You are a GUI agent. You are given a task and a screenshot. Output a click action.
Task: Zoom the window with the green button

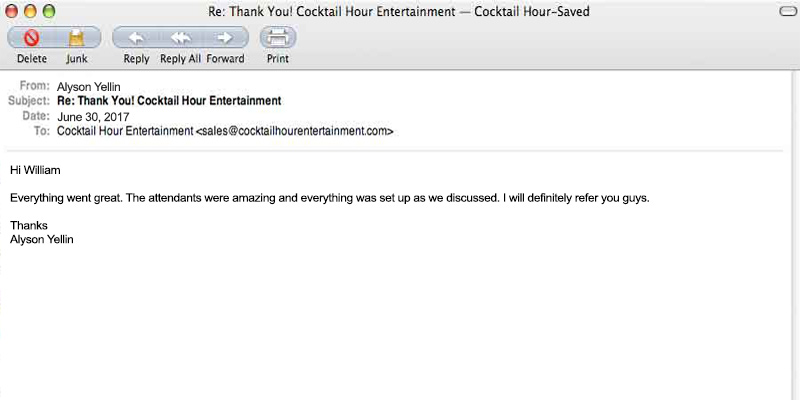tap(49, 11)
